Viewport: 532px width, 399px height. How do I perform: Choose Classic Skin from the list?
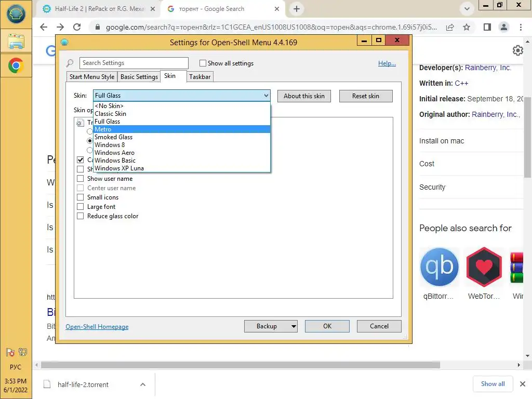tap(181, 114)
